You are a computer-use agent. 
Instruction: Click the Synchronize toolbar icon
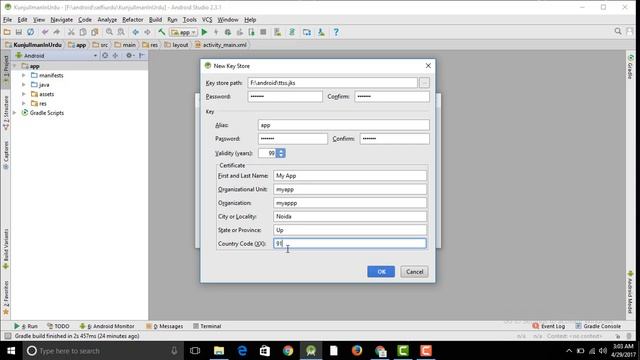coord(31,32)
